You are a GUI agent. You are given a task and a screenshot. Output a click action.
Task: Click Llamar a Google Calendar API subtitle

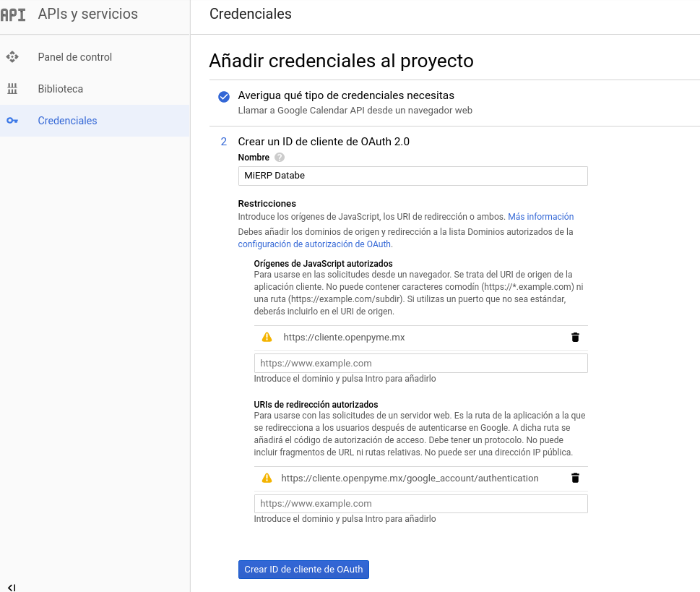[355, 111]
